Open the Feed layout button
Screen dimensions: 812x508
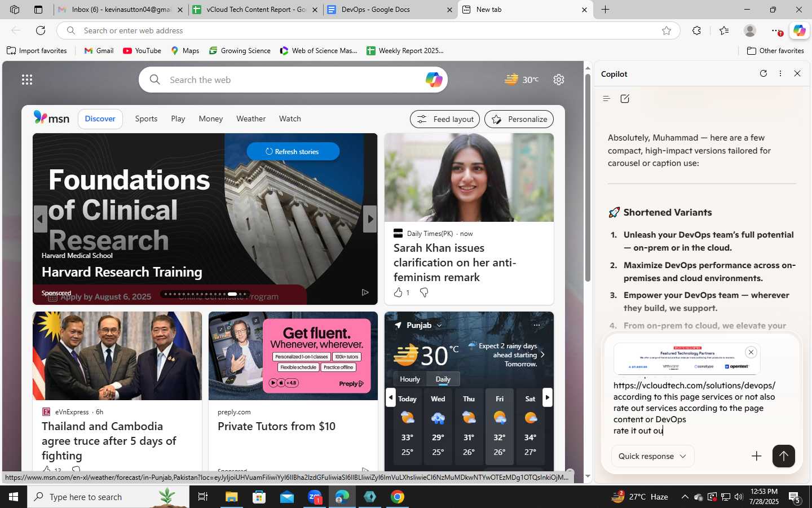tap(445, 119)
